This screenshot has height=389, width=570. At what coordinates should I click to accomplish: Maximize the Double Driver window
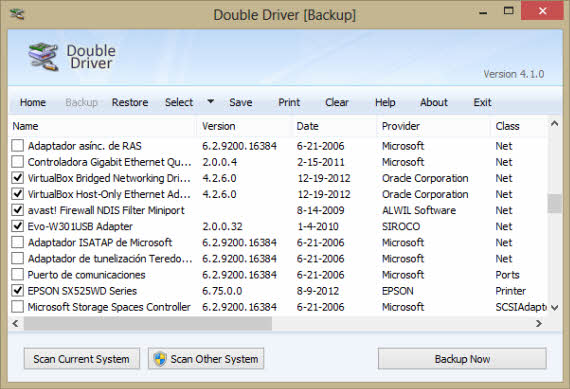coord(509,11)
